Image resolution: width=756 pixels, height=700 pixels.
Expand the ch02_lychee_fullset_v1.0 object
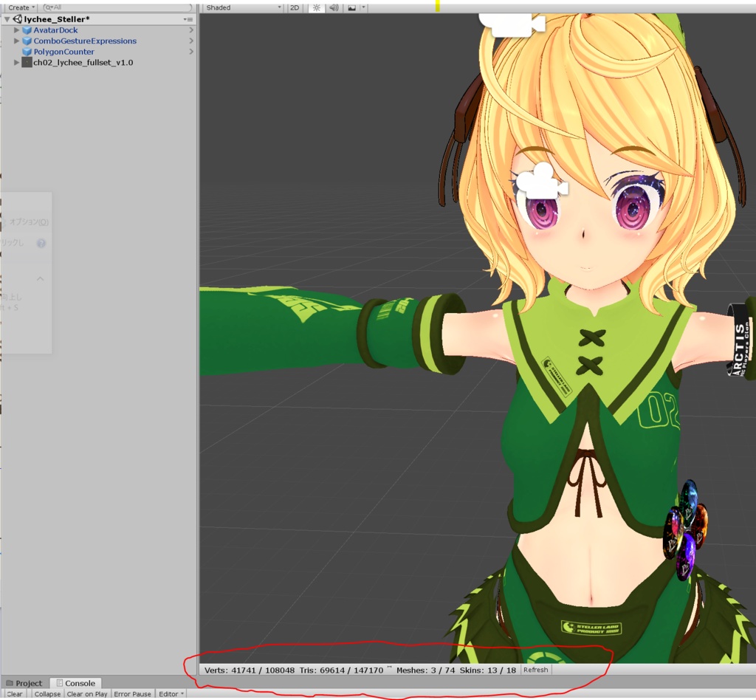[x=16, y=62]
